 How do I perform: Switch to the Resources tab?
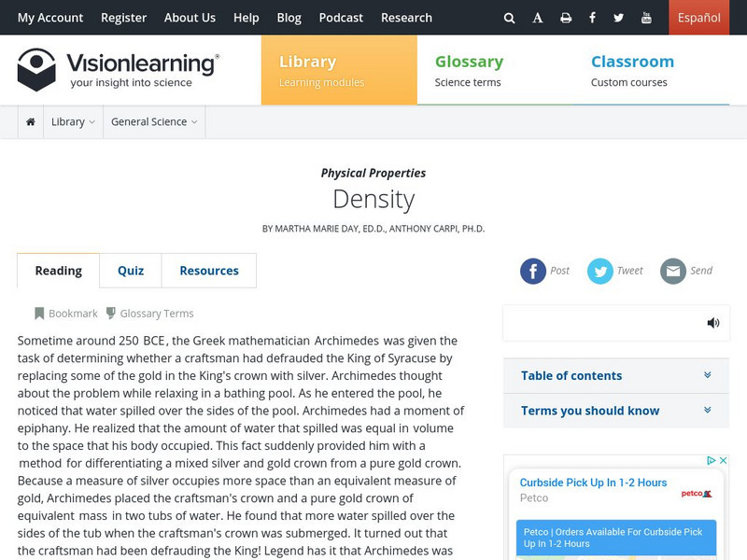click(209, 271)
